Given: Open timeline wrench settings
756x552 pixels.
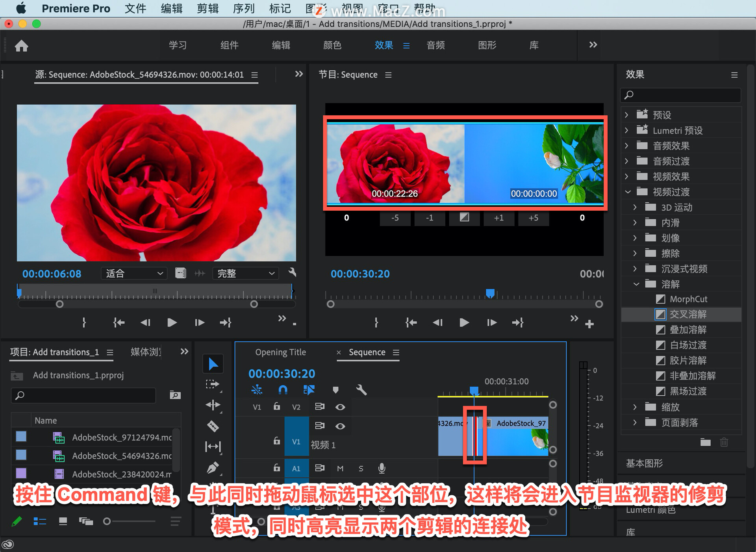Looking at the screenshot, I should (361, 390).
